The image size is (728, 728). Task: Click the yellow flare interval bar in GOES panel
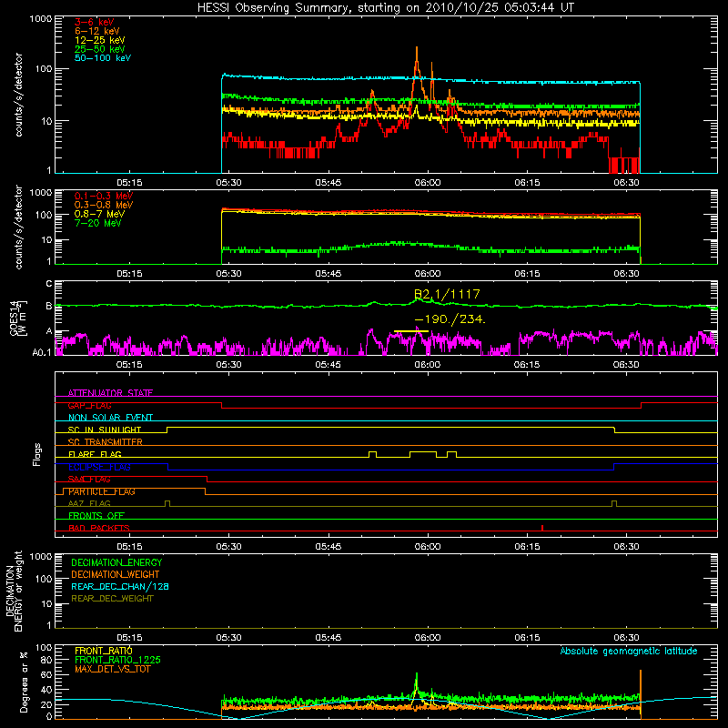411,331
